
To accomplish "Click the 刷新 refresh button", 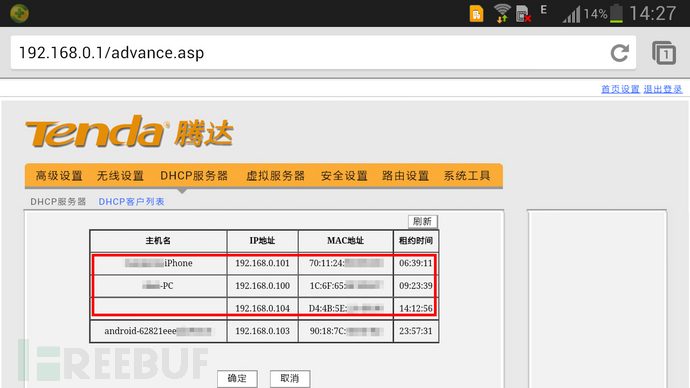I will coord(422,221).
